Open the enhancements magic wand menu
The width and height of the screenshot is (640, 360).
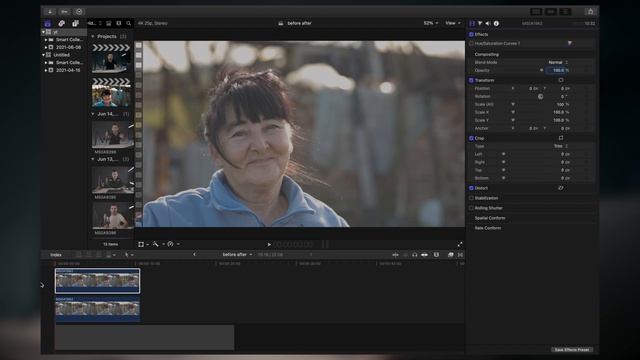[158, 244]
